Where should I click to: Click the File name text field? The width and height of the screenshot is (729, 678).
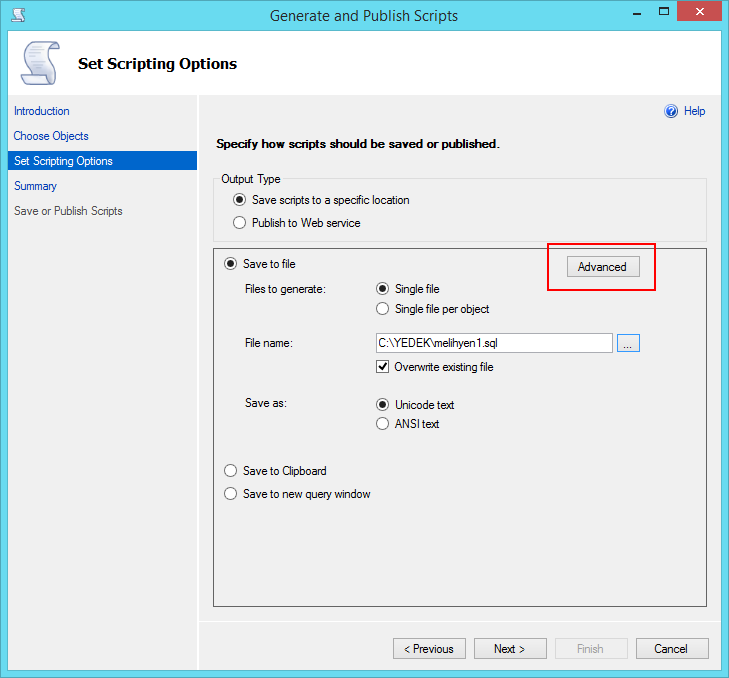493,343
